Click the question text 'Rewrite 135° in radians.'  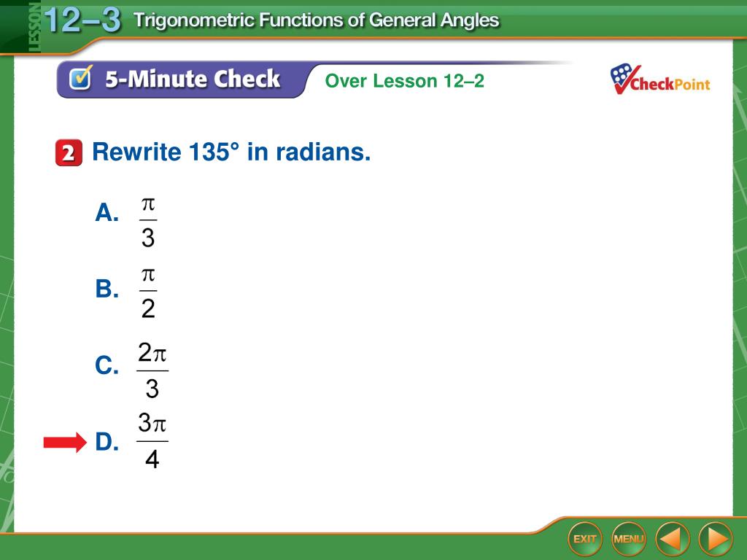point(231,152)
